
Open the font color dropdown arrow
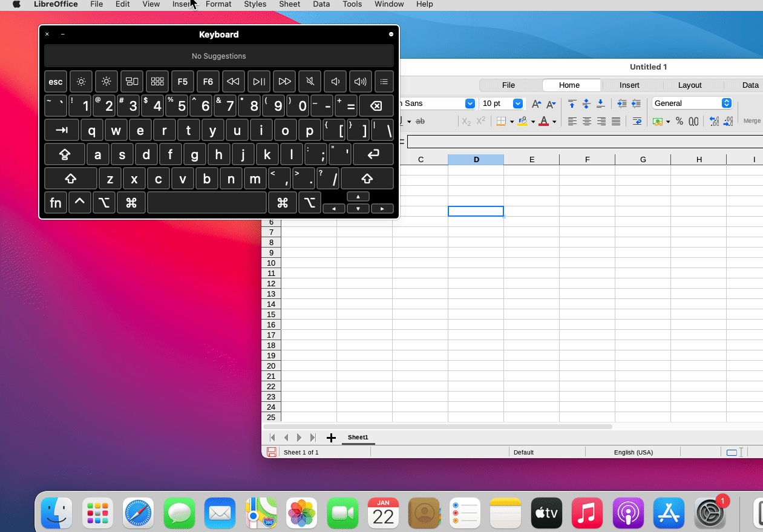(x=554, y=121)
